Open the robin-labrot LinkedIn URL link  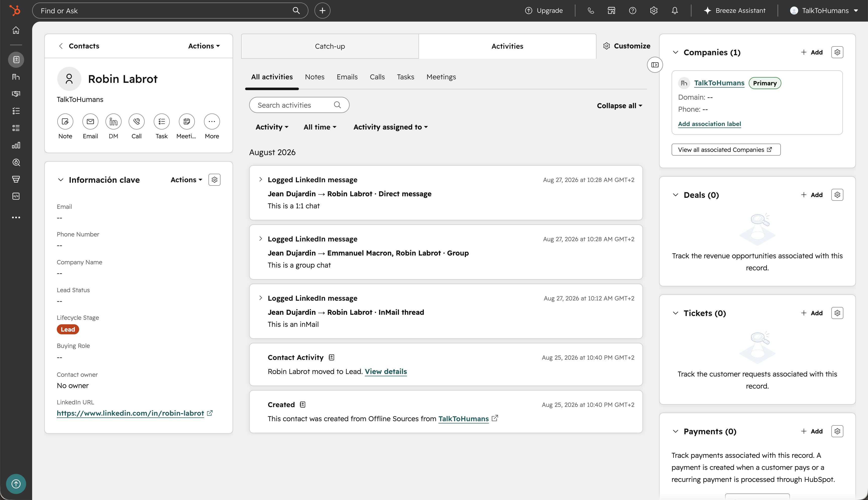coord(130,413)
